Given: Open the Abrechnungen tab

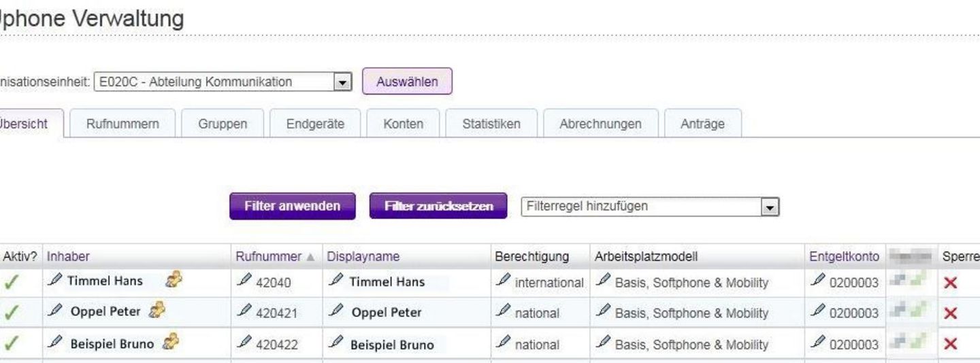Looking at the screenshot, I should click(x=600, y=124).
